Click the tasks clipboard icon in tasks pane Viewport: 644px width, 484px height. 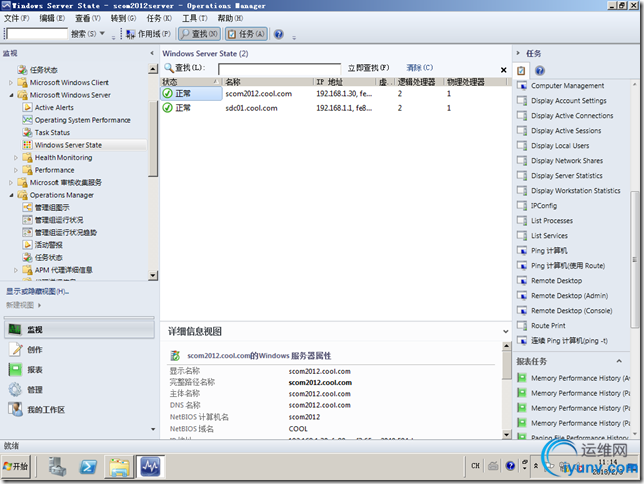click(521, 71)
